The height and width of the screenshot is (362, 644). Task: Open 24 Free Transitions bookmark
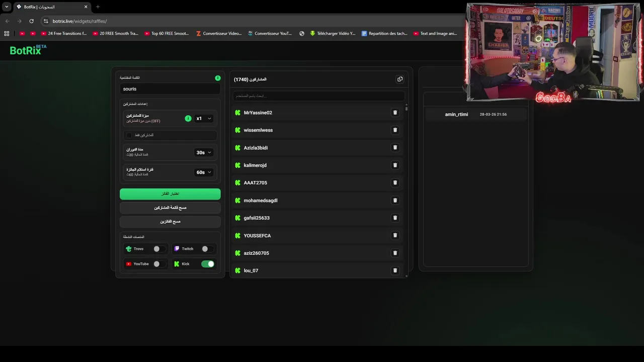click(x=63, y=34)
